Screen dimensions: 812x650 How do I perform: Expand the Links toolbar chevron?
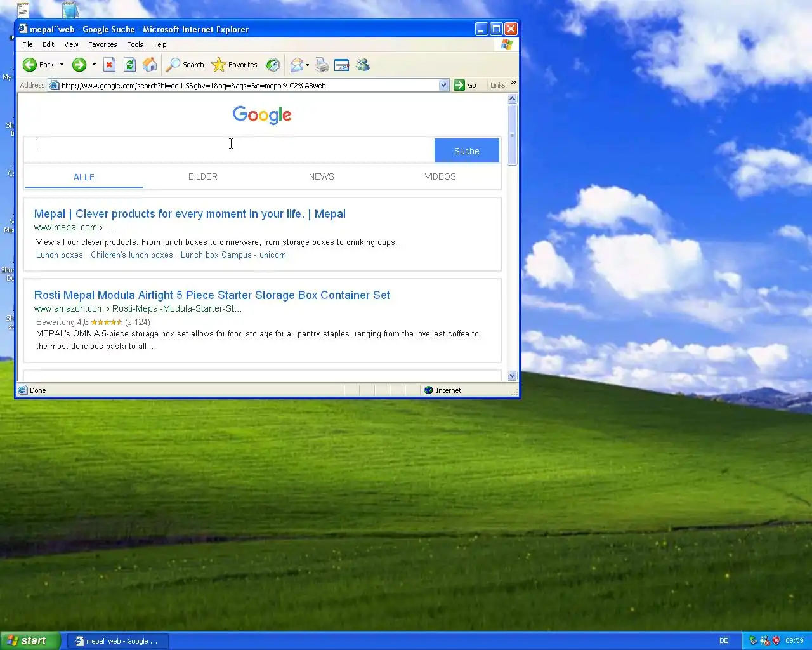click(513, 83)
